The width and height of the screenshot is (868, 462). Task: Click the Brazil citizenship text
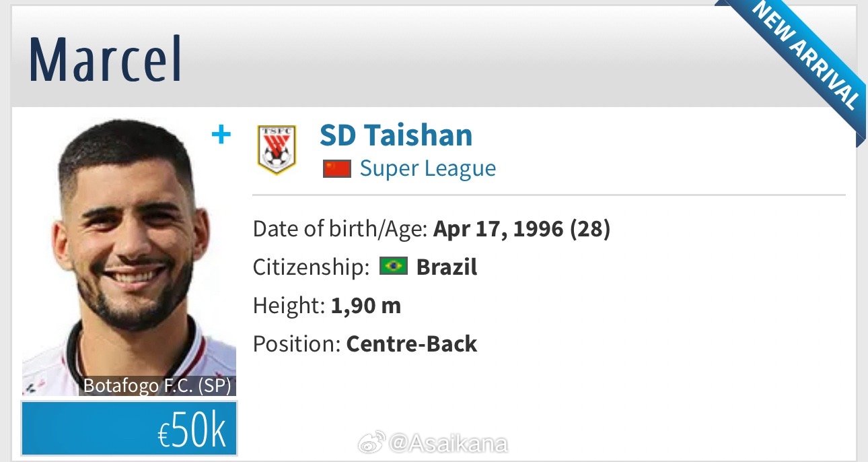point(447,267)
